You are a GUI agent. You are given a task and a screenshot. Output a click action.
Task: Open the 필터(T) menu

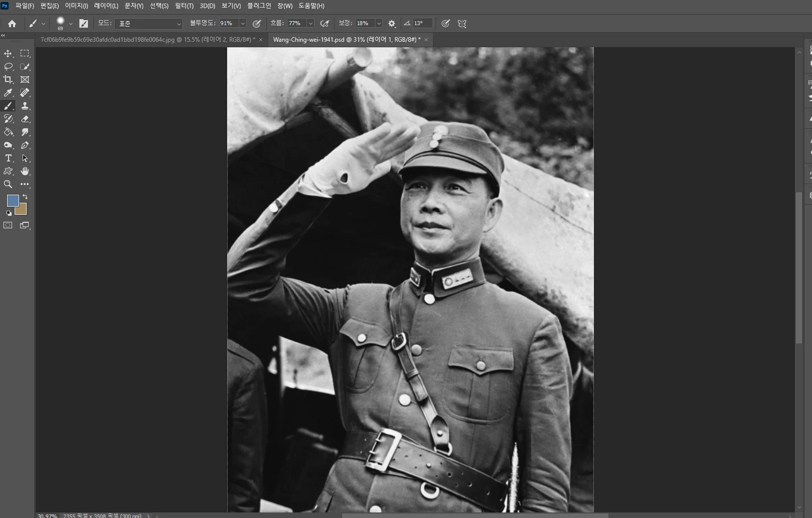point(184,6)
